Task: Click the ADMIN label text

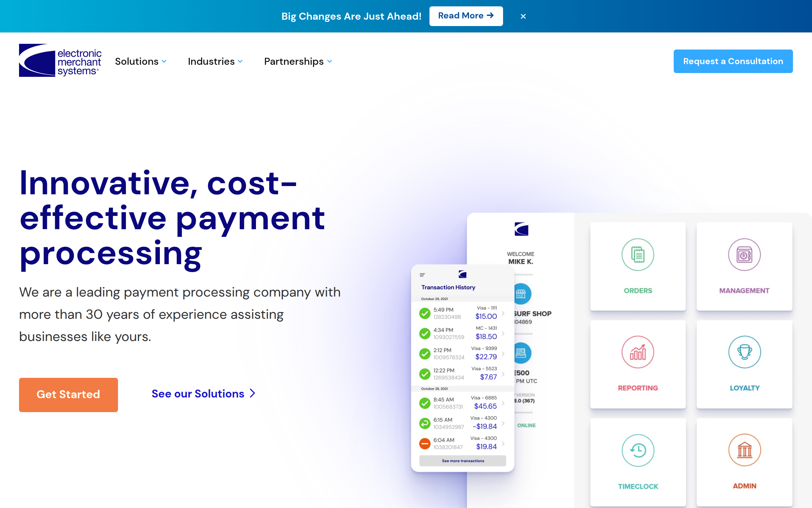Action: [744, 486]
